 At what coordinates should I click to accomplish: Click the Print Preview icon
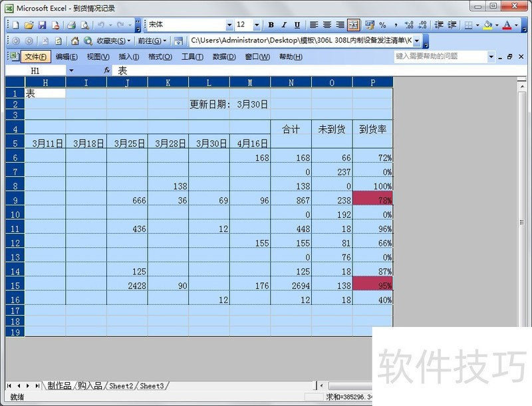84,25
